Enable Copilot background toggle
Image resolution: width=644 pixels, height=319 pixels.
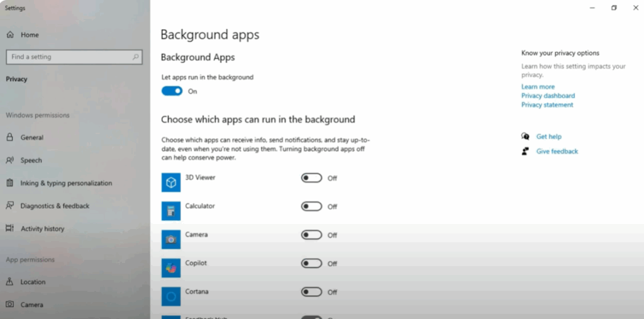click(x=311, y=263)
